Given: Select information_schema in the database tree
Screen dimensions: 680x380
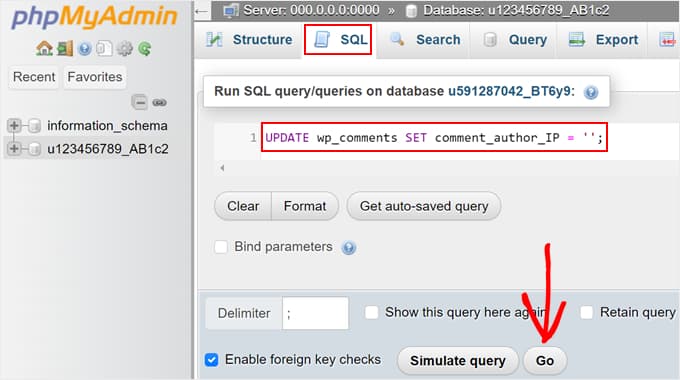Looking at the screenshot, I should point(107,126).
